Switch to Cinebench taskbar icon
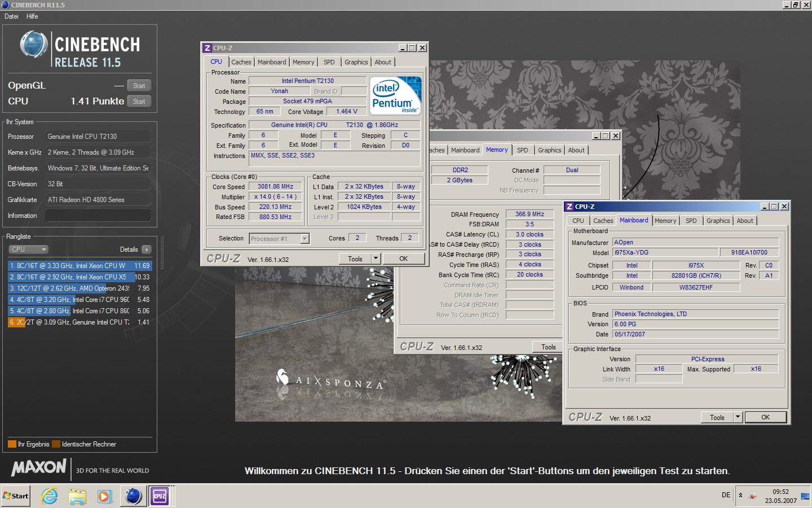Image resolution: width=812 pixels, height=508 pixels. pos(134,496)
